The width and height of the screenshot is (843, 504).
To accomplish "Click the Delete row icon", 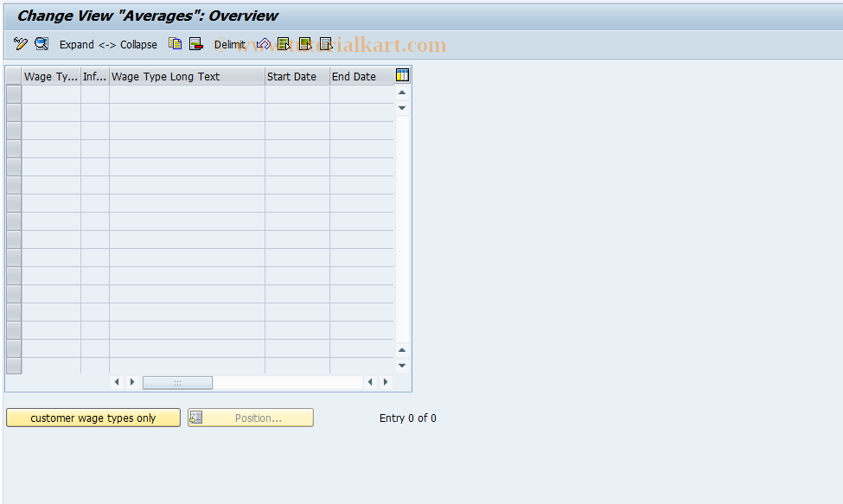I will pos(196,44).
